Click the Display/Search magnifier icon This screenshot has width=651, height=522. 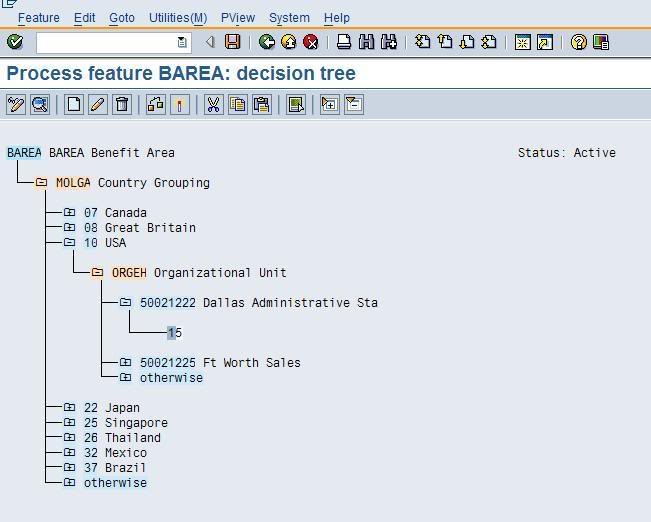[40, 104]
